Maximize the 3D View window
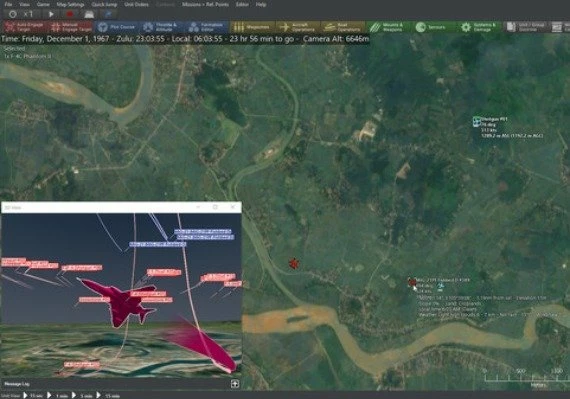The height and width of the screenshot is (399, 570). pos(215,207)
